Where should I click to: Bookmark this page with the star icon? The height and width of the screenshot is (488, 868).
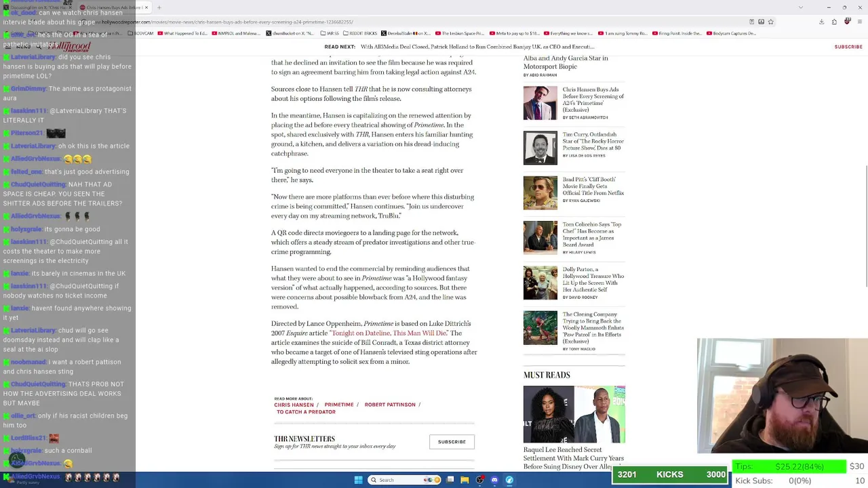770,22
